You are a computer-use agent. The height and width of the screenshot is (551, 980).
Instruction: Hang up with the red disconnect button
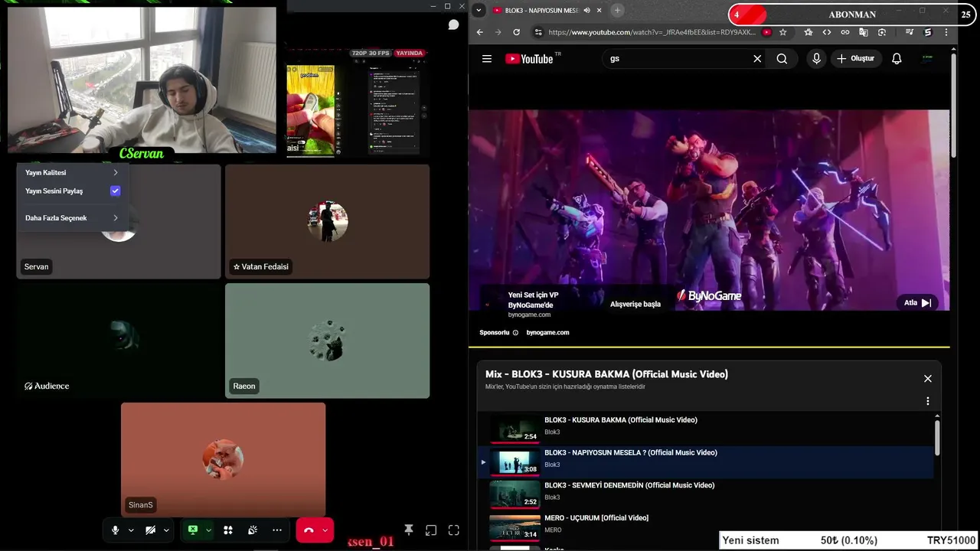tap(309, 530)
